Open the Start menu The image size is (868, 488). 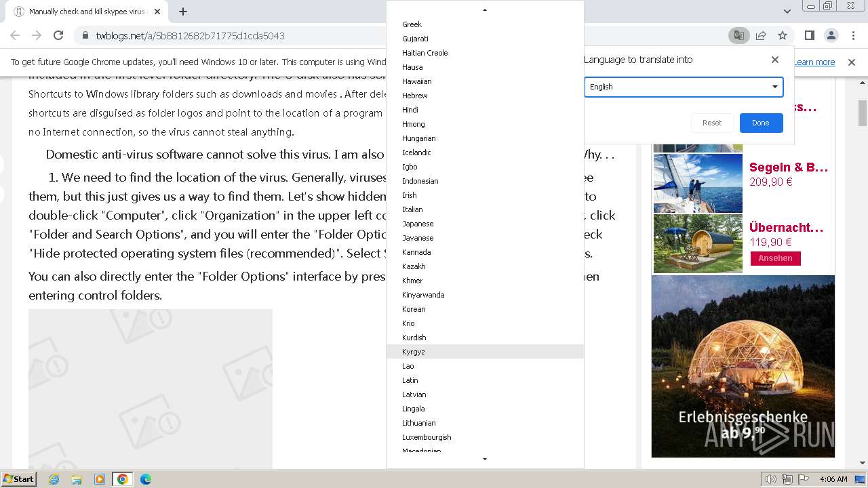pos(18,479)
